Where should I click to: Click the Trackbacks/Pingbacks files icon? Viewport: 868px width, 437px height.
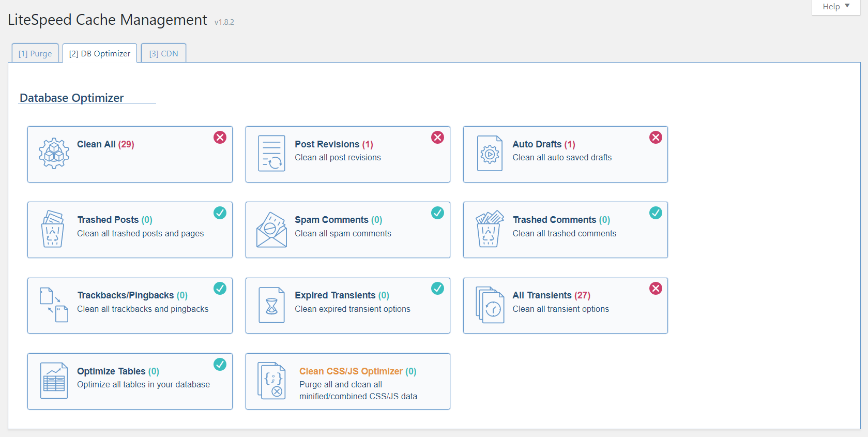tap(54, 305)
